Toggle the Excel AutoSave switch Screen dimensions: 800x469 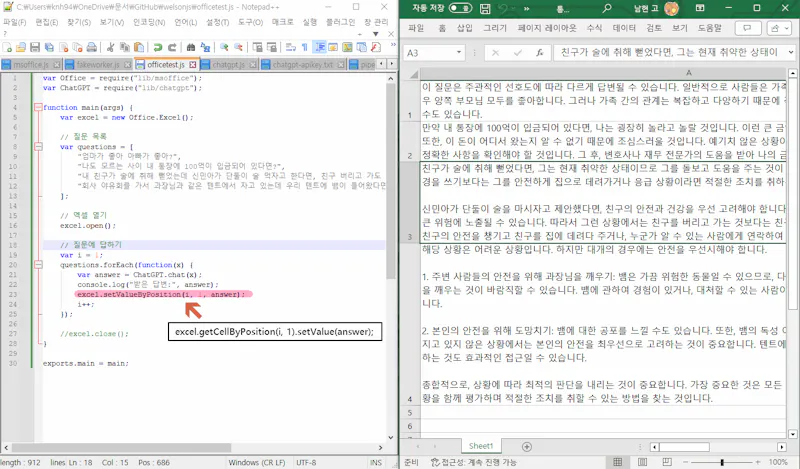(460, 8)
